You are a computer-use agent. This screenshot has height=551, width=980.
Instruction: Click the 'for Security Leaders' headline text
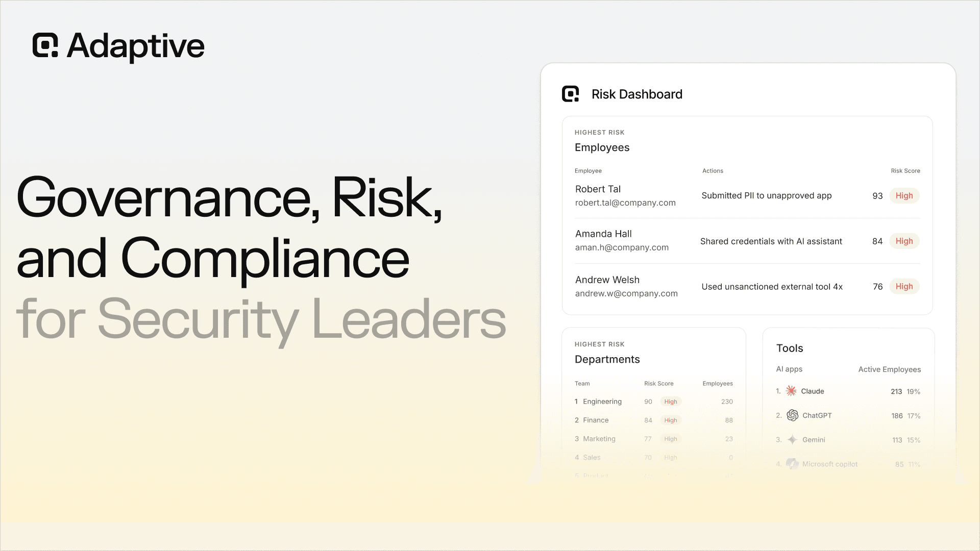click(261, 320)
